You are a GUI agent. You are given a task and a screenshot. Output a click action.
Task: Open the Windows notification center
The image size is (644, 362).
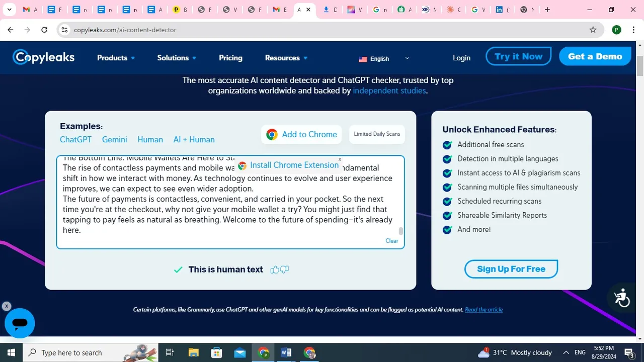click(x=629, y=352)
